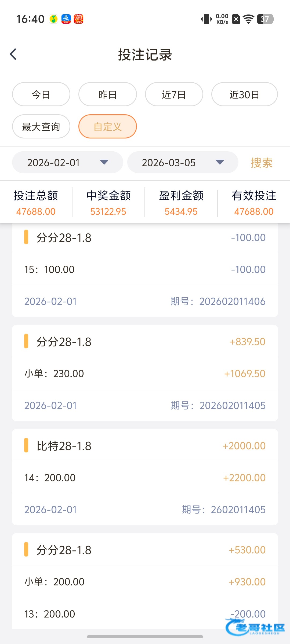Select the 自定义 date range option
This screenshot has width=290, height=644.
coord(107,127)
